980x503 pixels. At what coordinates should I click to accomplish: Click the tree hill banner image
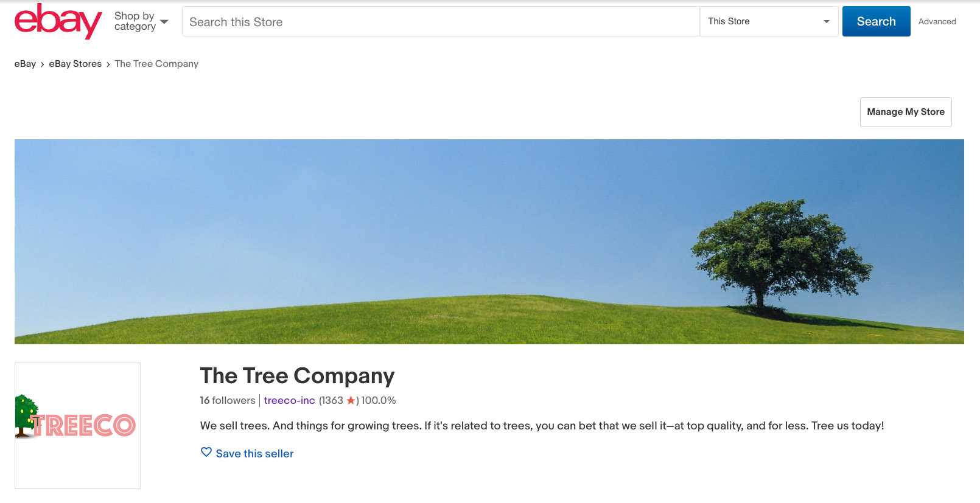click(x=489, y=241)
